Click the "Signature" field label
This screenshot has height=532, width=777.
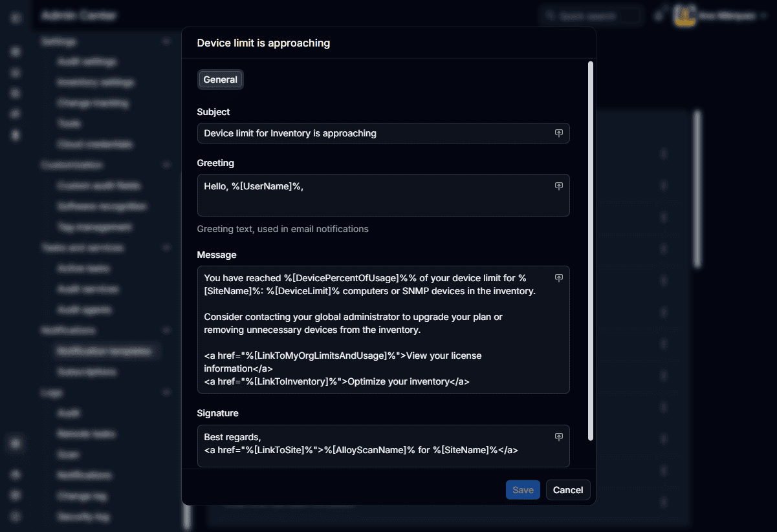point(217,413)
